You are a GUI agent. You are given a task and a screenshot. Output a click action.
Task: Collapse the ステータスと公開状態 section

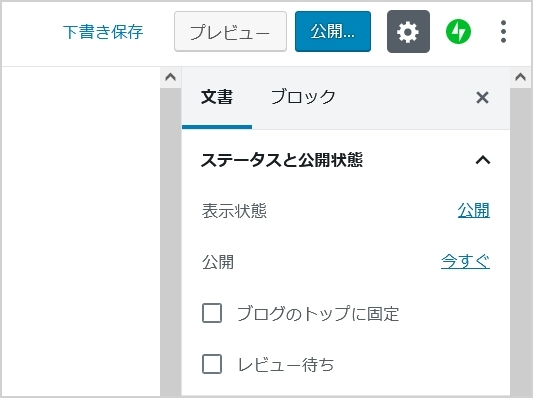tap(483, 160)
